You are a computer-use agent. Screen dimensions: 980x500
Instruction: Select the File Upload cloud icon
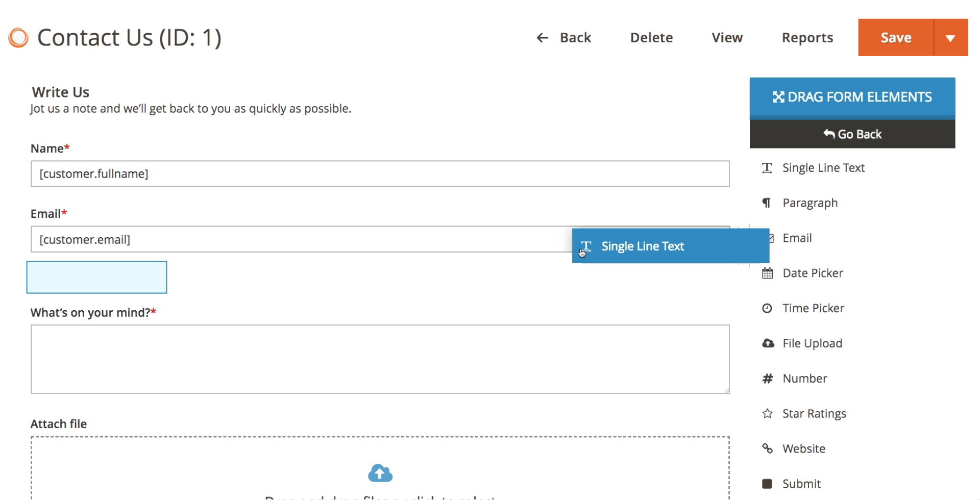[x=768, y=343]
